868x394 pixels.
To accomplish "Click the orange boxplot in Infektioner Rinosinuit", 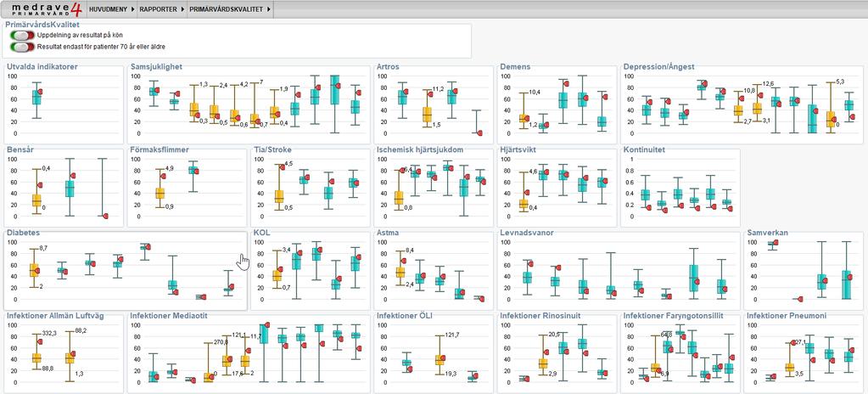I will pos(543,363).
